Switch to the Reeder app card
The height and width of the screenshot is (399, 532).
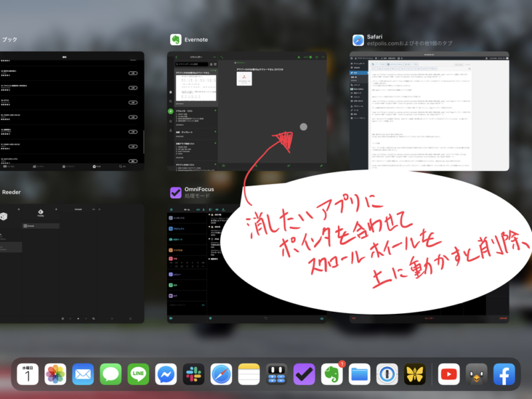point(72,263)
